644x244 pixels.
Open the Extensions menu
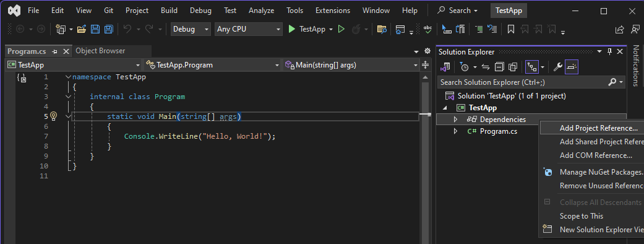[333, 11]
